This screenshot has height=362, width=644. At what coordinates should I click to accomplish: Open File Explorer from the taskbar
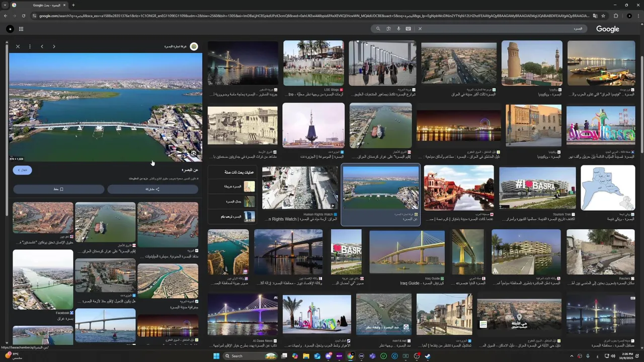pyautogui.click(x=306, y=356)
